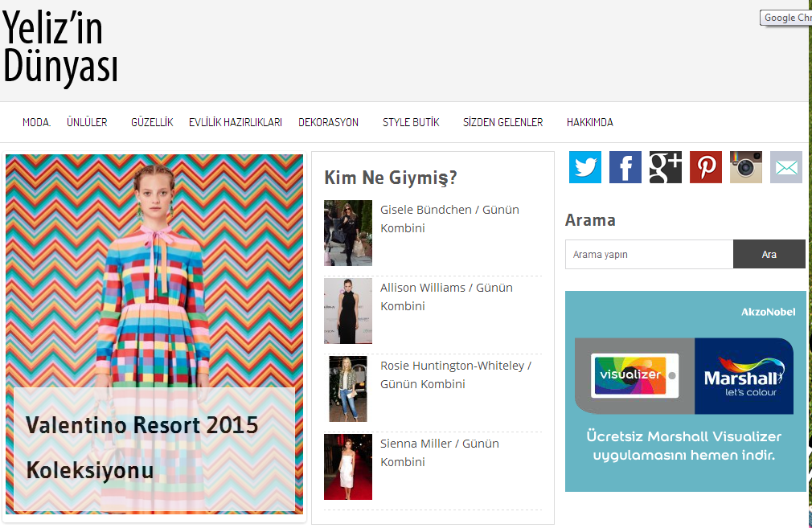812x528 pixels.
Task: Click the email envelope icon
Action: tap(786, 167)
